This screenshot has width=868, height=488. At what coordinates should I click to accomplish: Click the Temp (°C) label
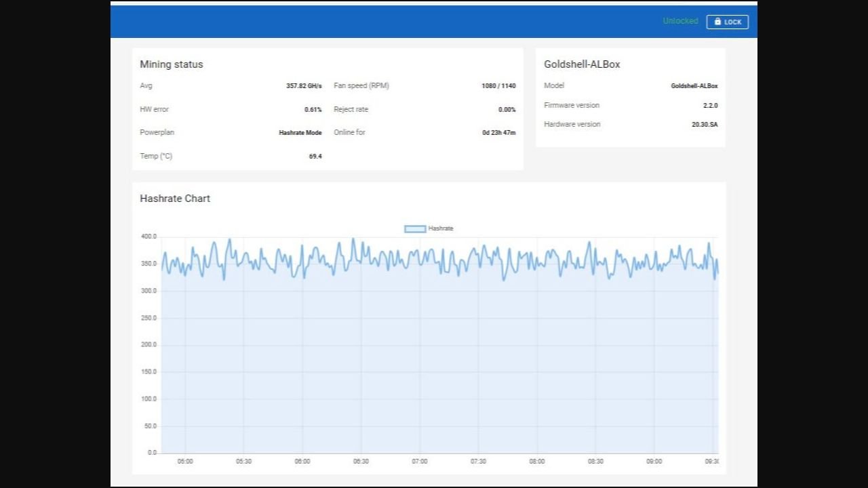pyautogui.click(x=156, y=156)
